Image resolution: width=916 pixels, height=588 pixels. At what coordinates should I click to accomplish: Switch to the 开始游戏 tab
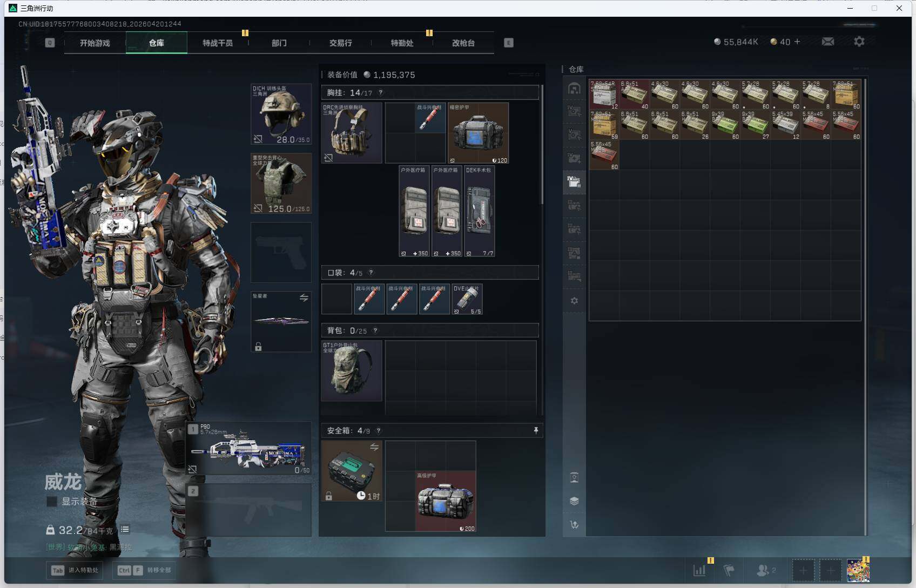[95, 43]
